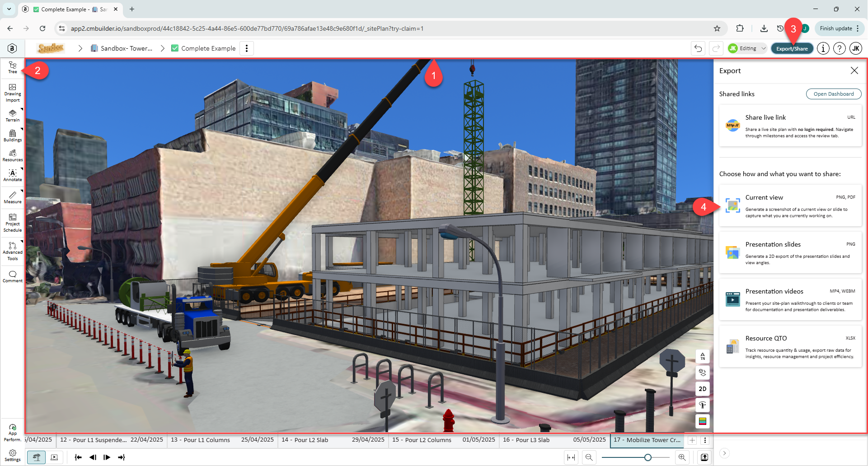This screenshot has width=868, height=466.
Task: Jump to the first milestone
Action: (78, 457)
